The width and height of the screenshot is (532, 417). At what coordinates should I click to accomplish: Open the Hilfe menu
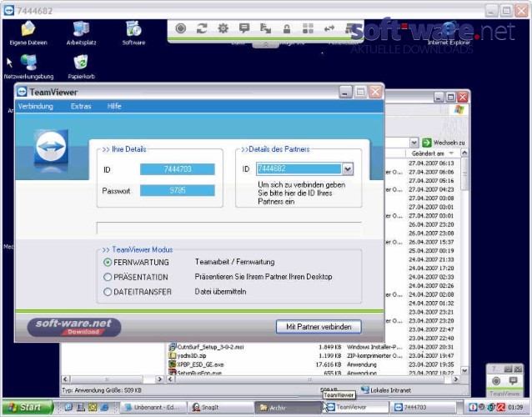point(114,106)
